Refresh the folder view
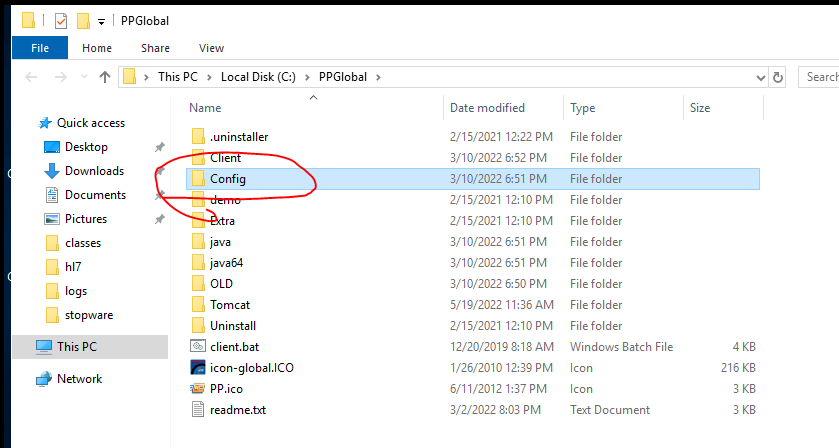This screenshot has height=448, width=839. click(778, 78)
